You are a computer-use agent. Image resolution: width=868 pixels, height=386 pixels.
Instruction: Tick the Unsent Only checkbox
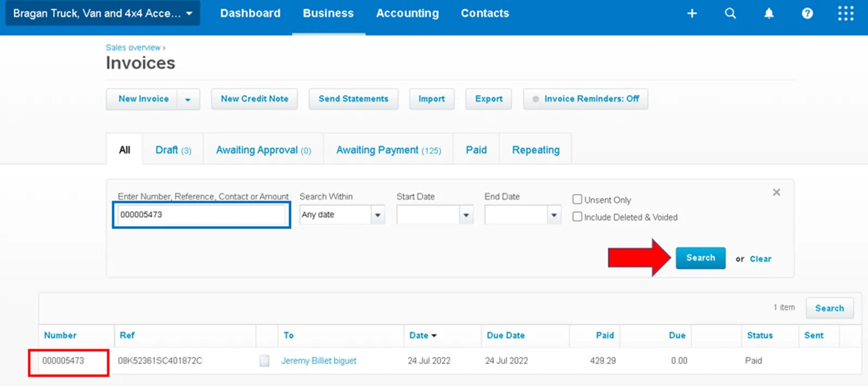point(577,199)
